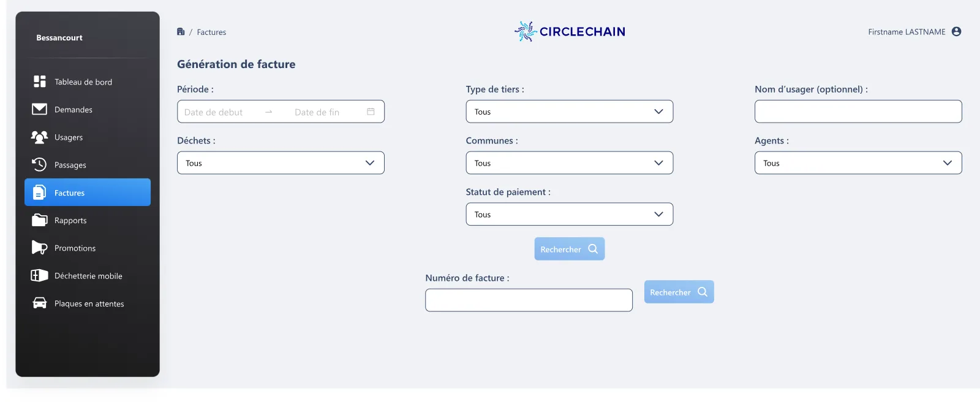Screen dimensions: 980x404
Task: Click Rechercher button next to Numéro de facture
Action: 679,292
